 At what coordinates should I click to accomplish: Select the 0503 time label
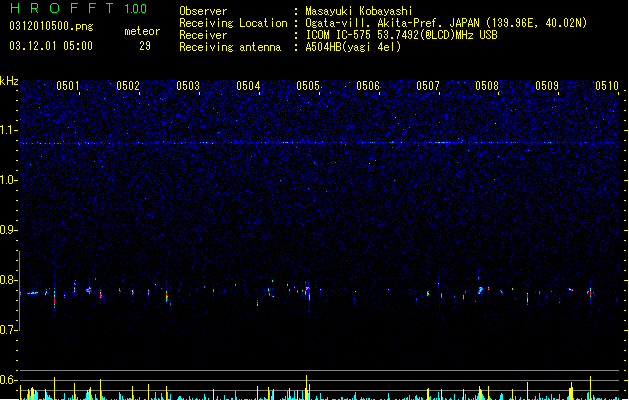[x=188, y=86]
